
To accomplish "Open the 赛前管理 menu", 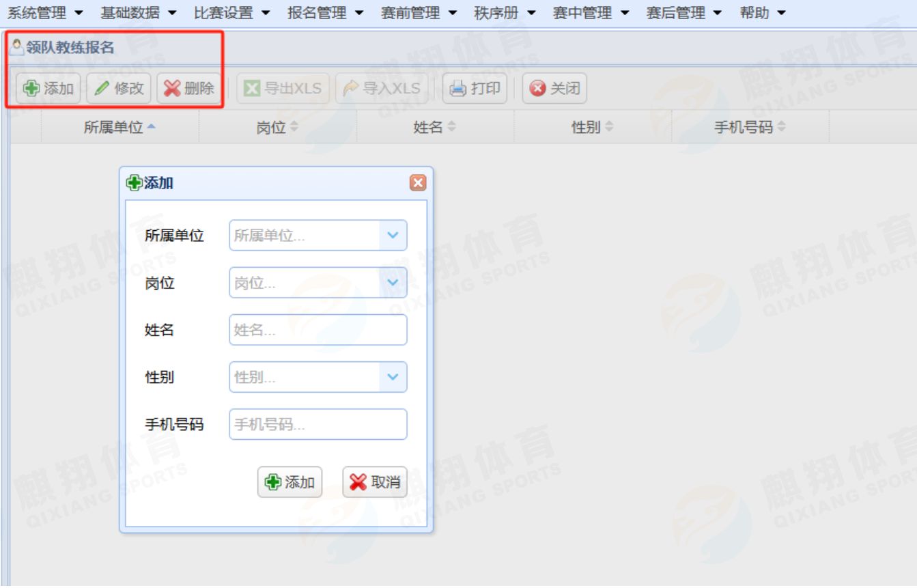I will [419, 13].
